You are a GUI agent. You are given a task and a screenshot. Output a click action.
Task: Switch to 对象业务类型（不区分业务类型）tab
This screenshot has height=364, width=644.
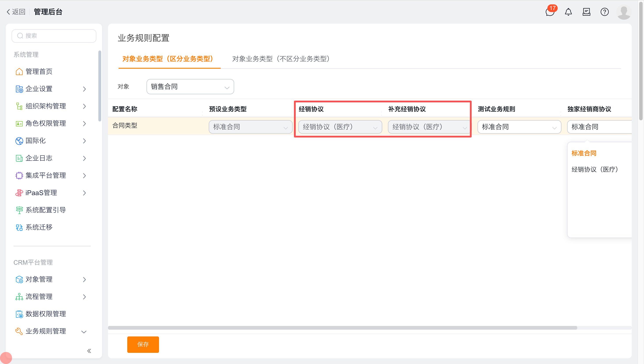tap(281, 59)
